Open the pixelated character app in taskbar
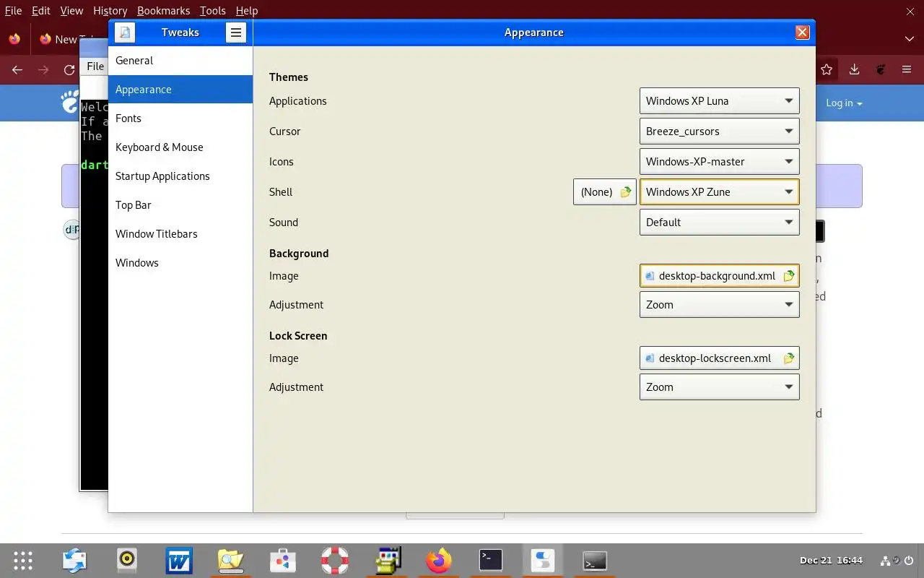This screenshot has width=924, height=578. pos(387,561)
